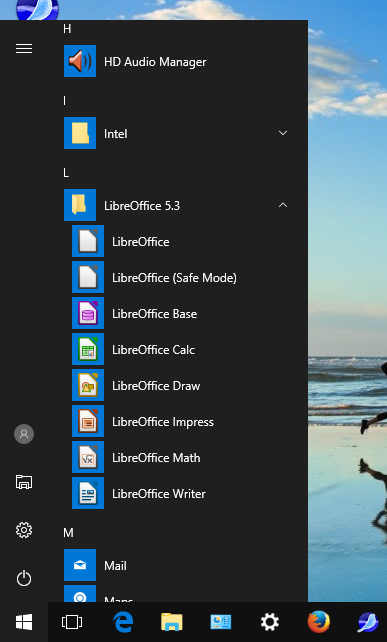Screen dimensions: 387x642
Task: Select the plain LibreOffice entry
Action: pos(180,242)
